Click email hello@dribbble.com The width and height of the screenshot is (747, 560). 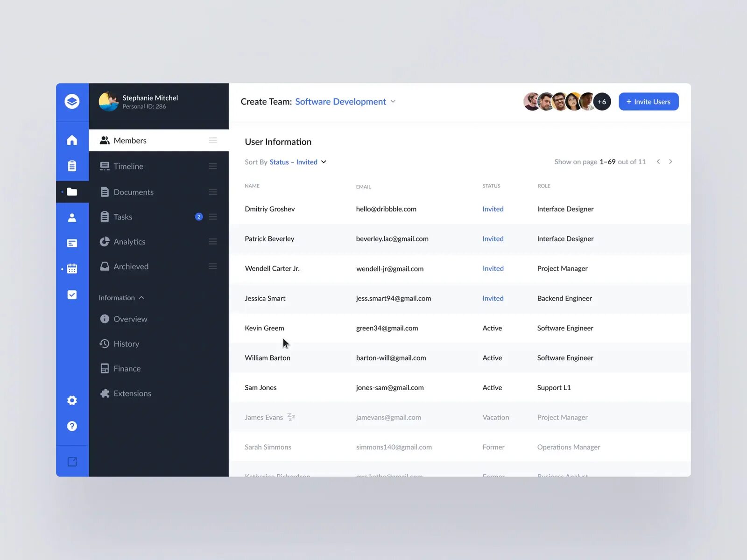click(386, 209)
